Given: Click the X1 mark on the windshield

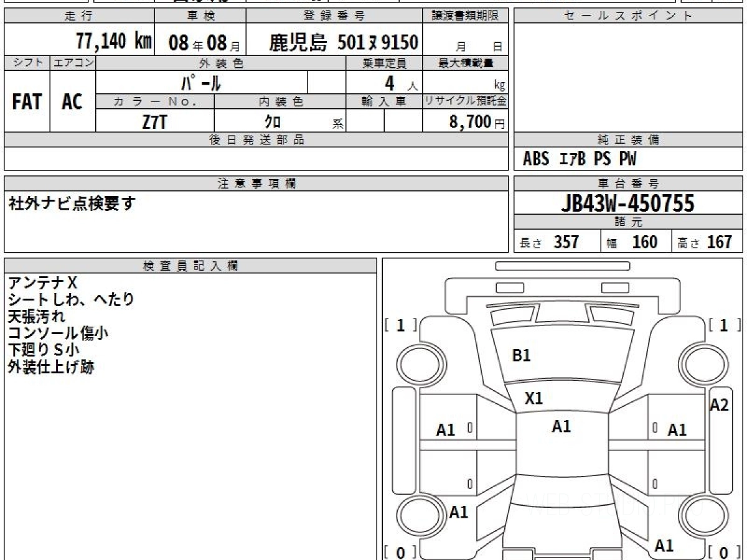Looking at the screenshot, I should pyautogui.click(x=533, y=398).
